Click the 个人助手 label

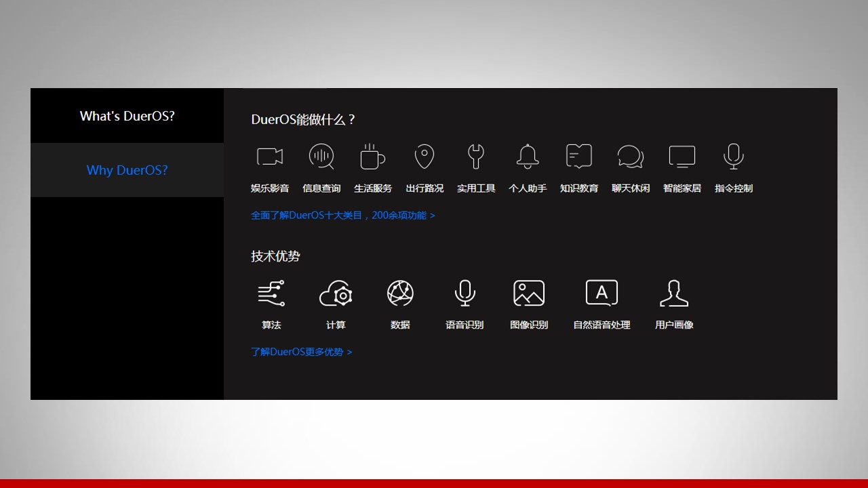click(x=528, y=188)
